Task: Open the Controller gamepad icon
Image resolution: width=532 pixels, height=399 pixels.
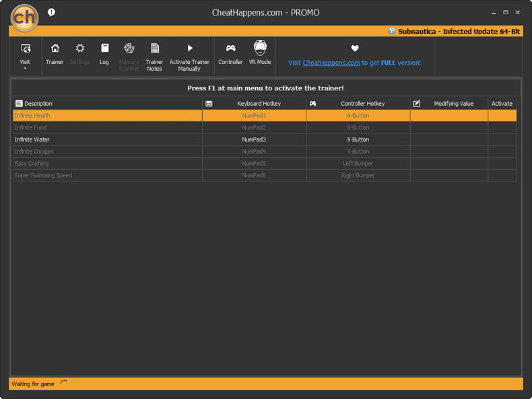Action: (231, 49)
